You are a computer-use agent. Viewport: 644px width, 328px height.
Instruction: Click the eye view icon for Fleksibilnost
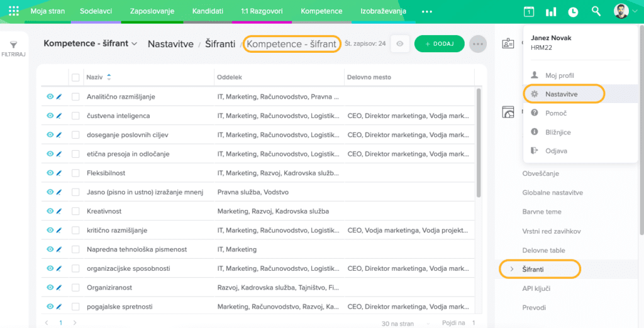click(50, 173)
